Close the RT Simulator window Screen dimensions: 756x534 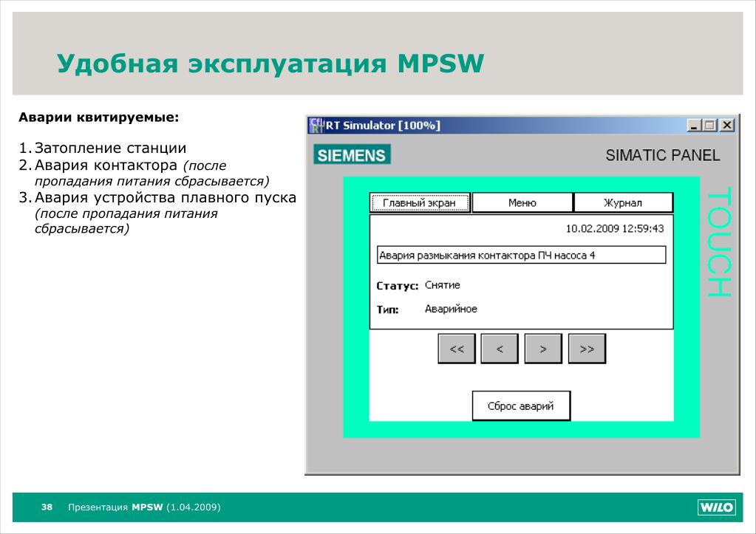coord(727,126)
